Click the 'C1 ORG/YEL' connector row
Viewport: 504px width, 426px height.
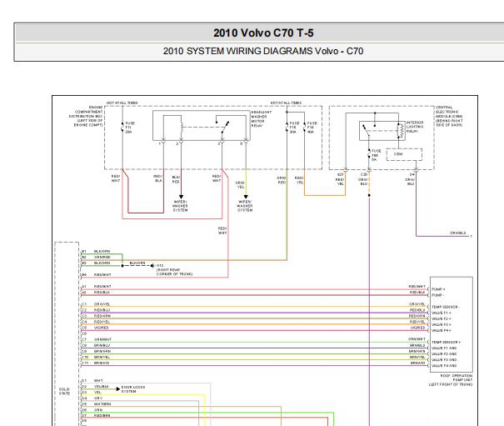[x=96, y=304]
